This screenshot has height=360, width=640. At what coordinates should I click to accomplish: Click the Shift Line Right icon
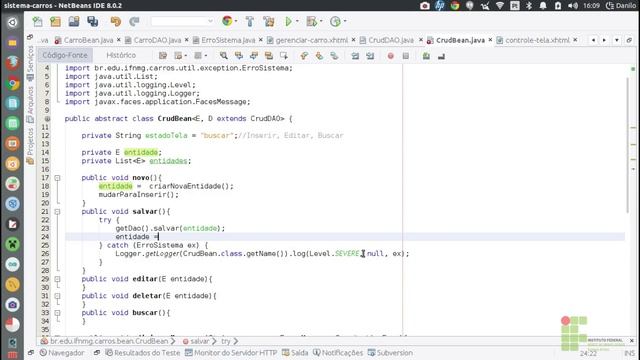click(370, 56)
